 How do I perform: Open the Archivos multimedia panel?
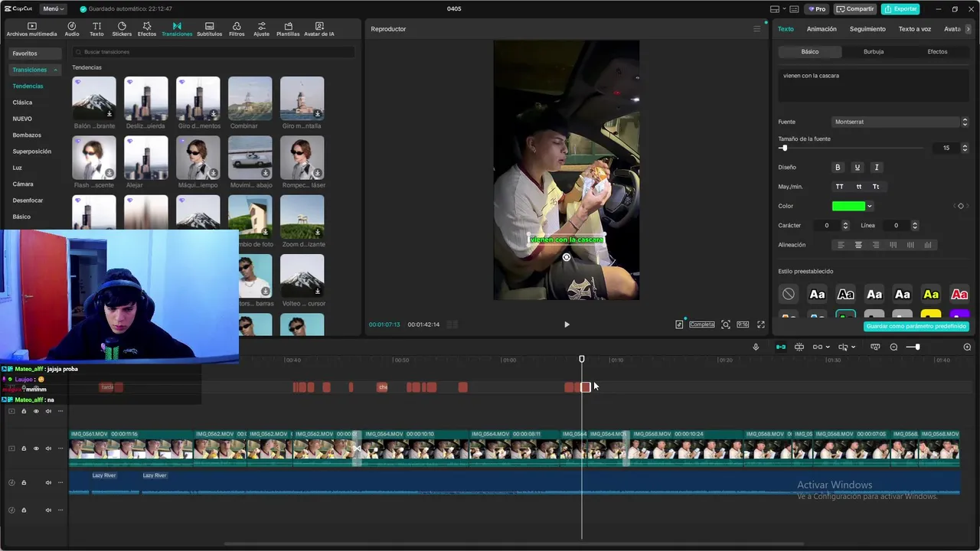[x=31, y=29]
